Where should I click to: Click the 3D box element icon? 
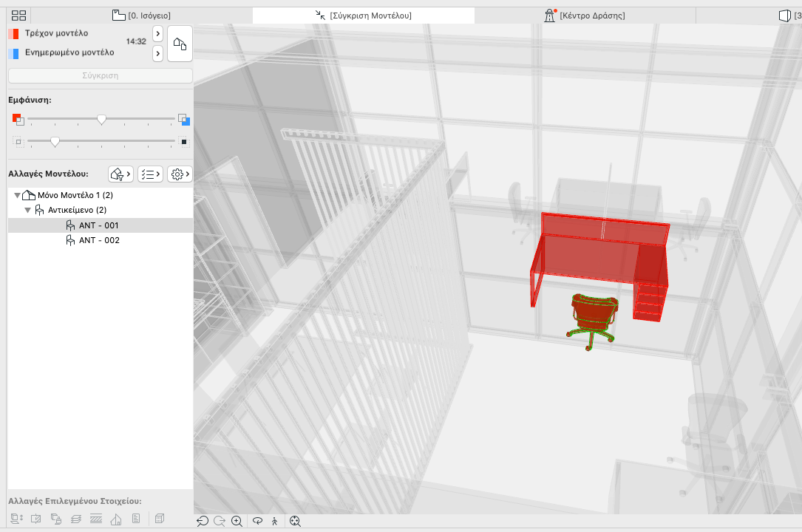(160, 519)
